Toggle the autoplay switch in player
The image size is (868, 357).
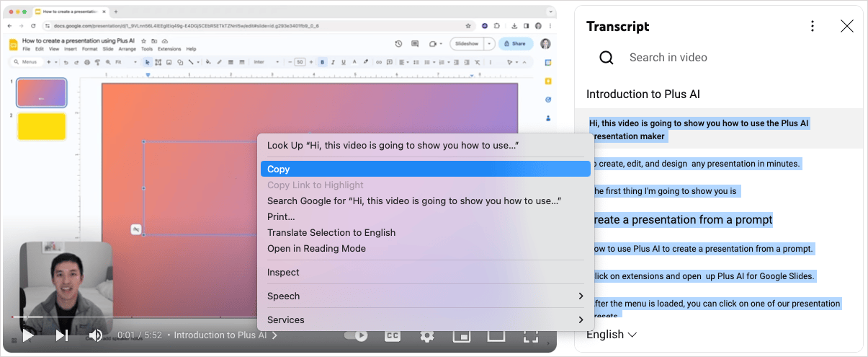pyautogui.click(x=356, y=335)
